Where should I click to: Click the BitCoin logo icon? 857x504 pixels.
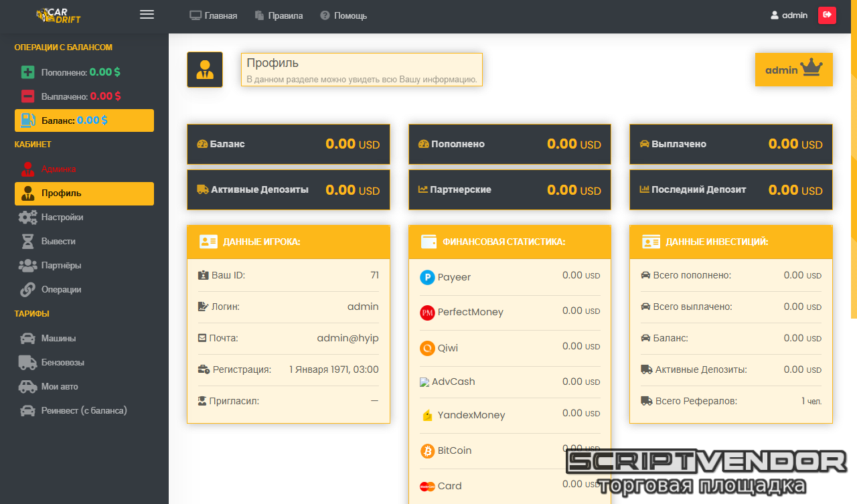pos(427,451)
